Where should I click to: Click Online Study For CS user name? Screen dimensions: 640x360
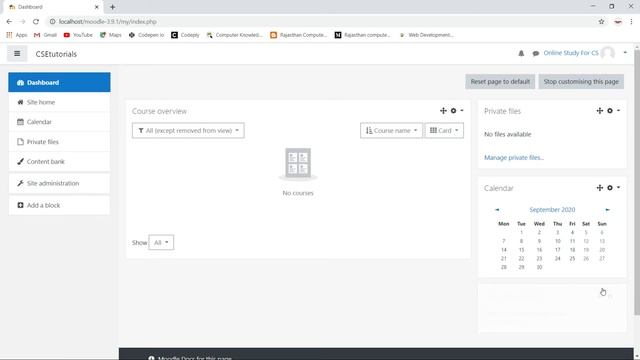(x=571, y=53)
